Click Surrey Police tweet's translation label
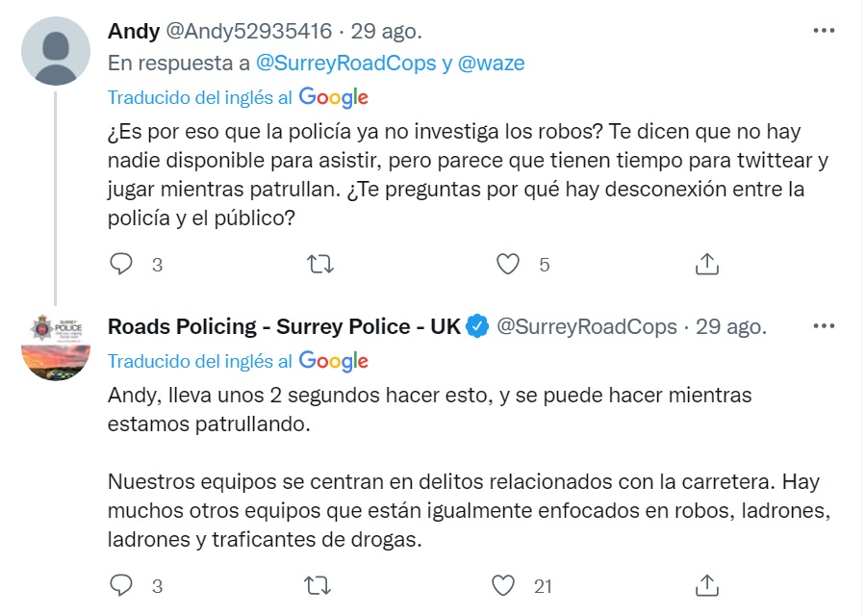This screenshot has width=866, height=616. (238, 361)
